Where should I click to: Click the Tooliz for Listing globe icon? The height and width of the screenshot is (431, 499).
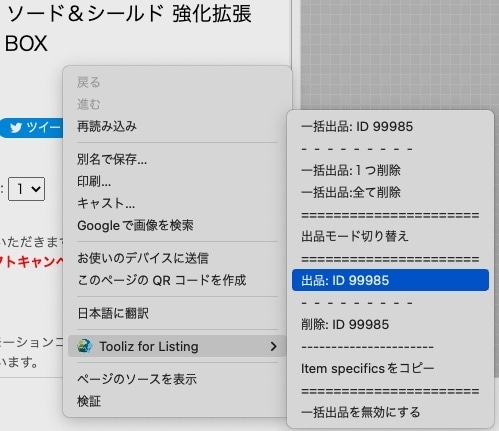coord(85,346)
